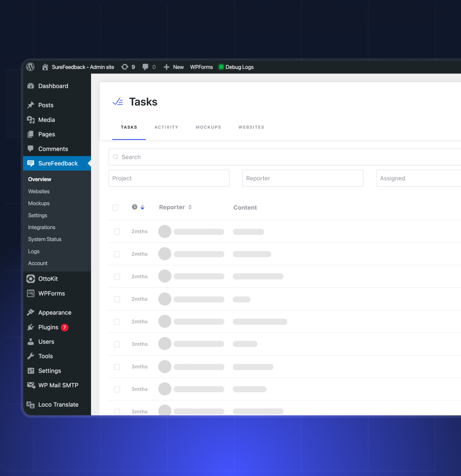The width and height of the screenshot is (461, 476).
Task: Click inside the Search field
Action: 230,157
